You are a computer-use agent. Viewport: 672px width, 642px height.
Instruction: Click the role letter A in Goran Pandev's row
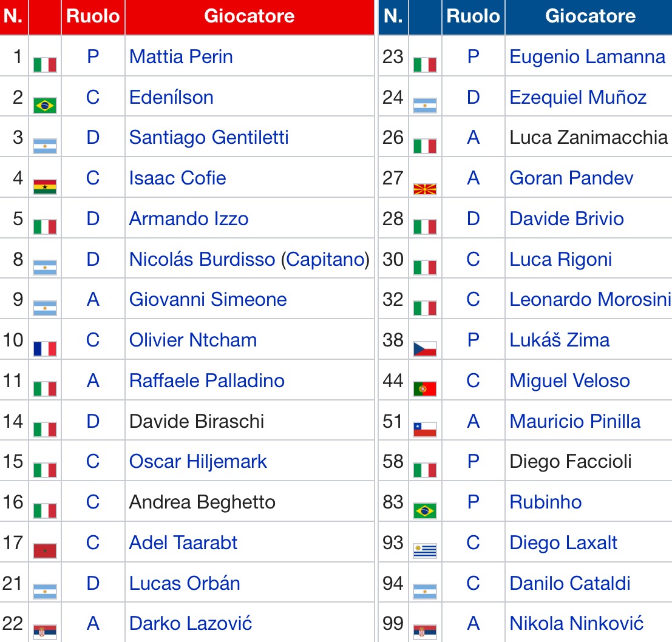(473, 178)
